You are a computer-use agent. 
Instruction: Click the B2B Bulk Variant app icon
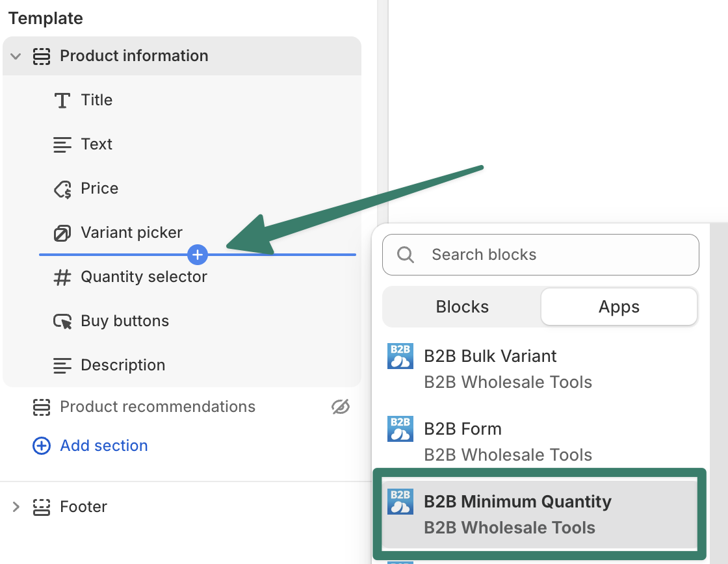pos(400,356)
